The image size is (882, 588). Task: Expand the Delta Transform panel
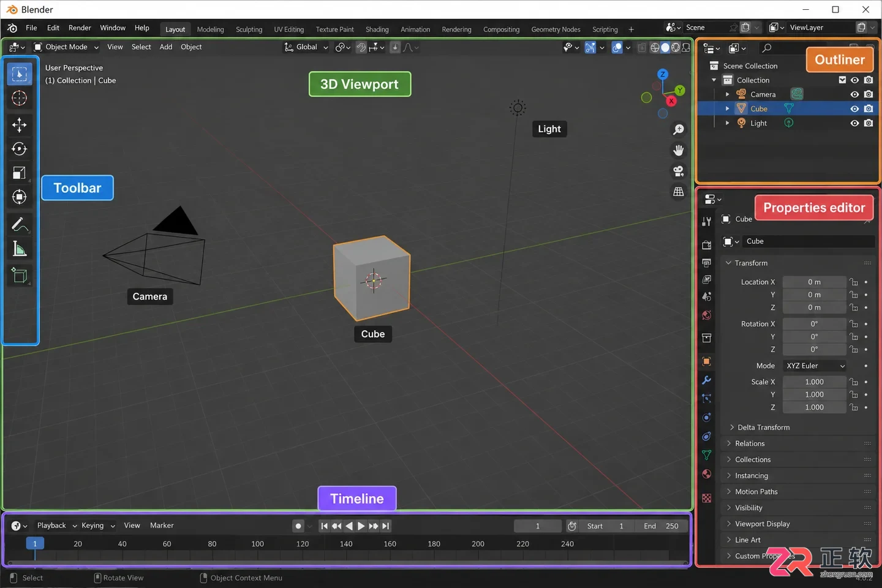click(763, 428)
